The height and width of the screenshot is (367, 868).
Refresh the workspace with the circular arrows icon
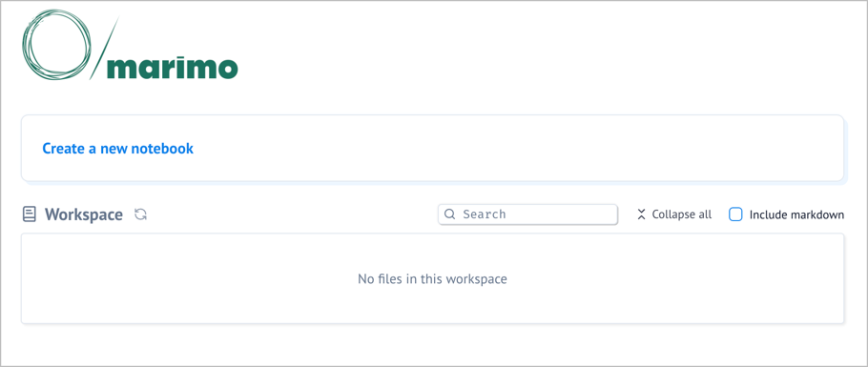tap(140, 214)
